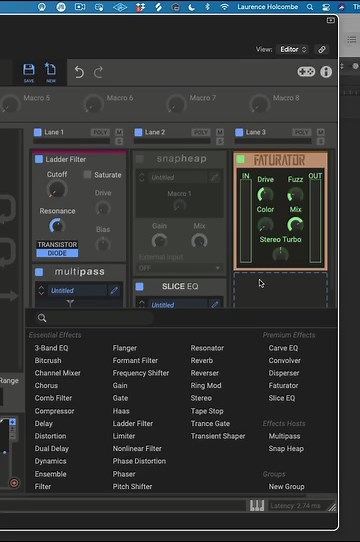Choose 3-Band EQ from effects list
This screenshot has height=542, width=360.
[51, 348]
